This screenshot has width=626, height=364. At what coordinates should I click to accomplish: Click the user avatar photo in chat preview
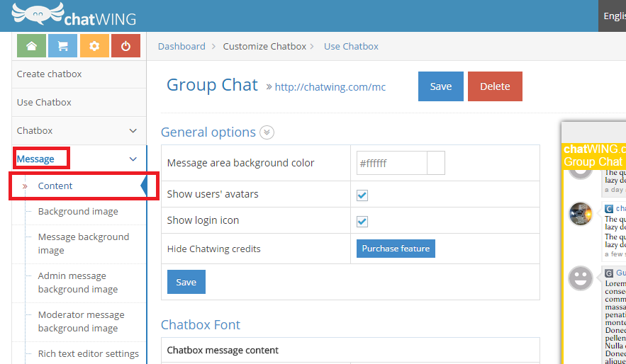(581, 214)
